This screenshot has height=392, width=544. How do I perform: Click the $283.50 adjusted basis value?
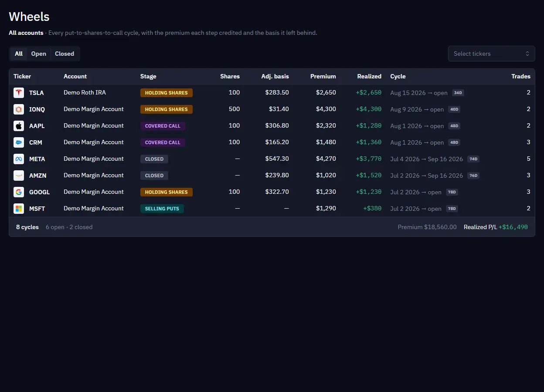click(277, 92)
